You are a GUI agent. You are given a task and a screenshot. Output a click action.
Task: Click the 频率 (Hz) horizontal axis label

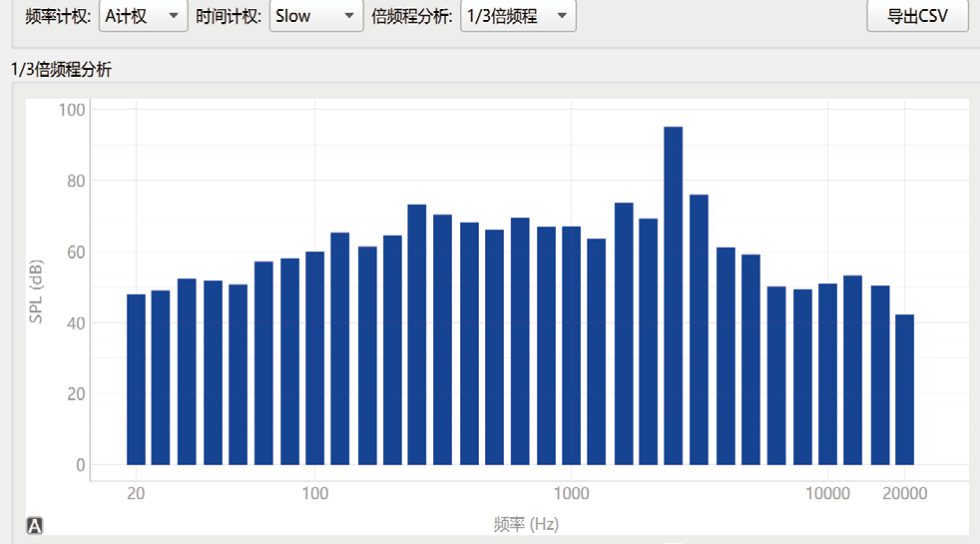pyautogui.click(x=526, y=524)
